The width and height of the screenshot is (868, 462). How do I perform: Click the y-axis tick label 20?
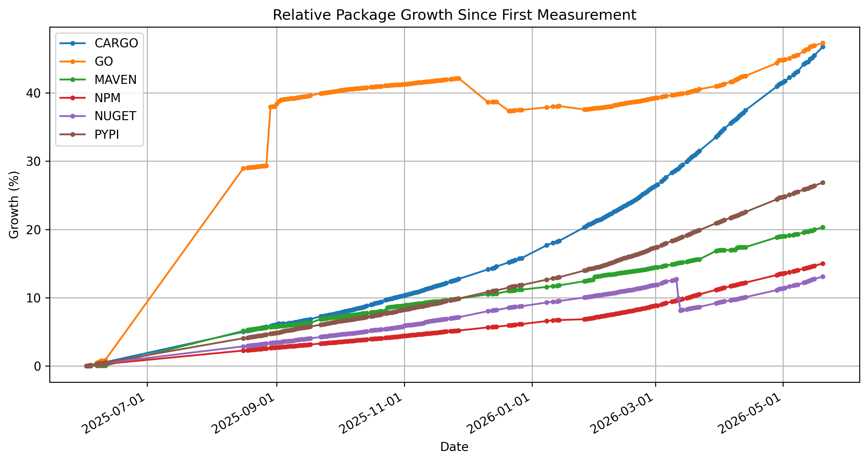click(x=33, y=230)
